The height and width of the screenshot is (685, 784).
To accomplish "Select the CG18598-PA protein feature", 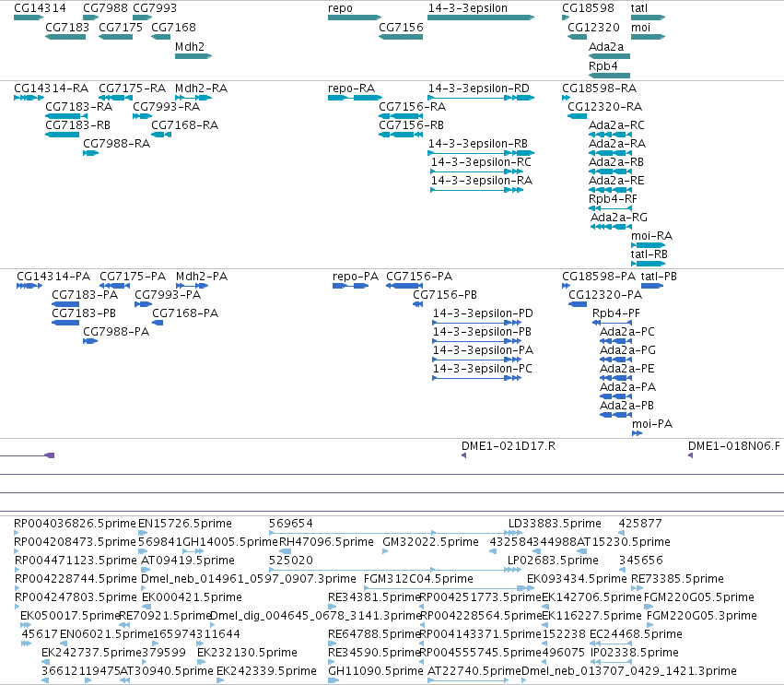I will tap(566, 286).
